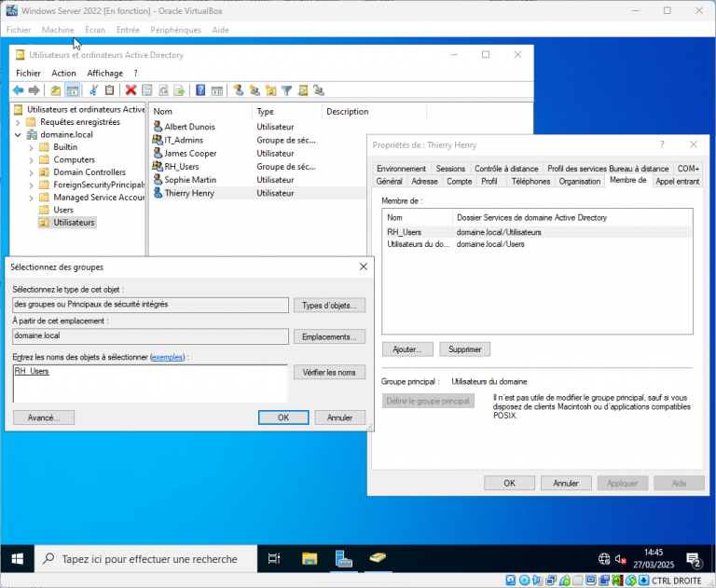Open File Explorer from the taskbar
The width and height of the screenshot is (716, 588).
click(310, 559)
